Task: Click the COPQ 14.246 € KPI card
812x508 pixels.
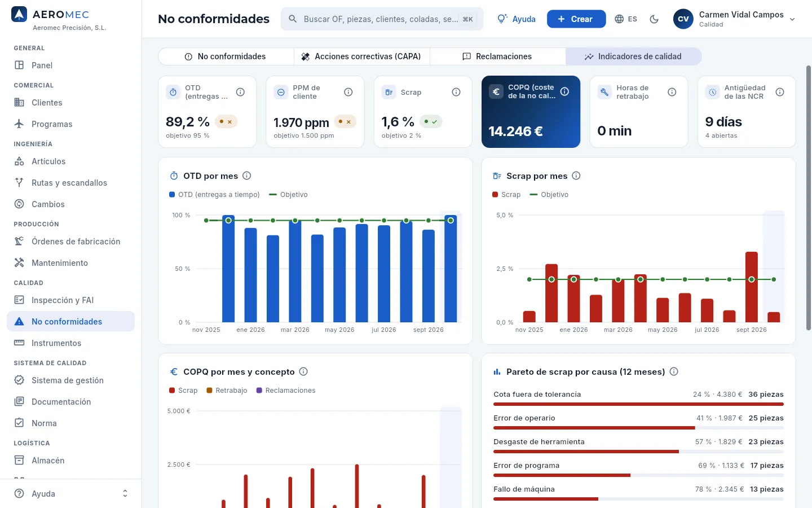Action: tap(531, 112)
